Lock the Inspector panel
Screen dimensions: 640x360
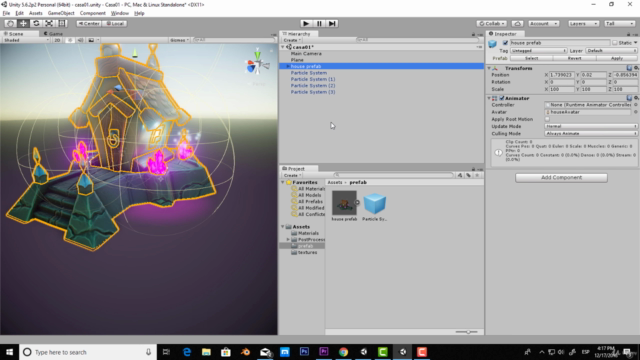click(628, 34)
